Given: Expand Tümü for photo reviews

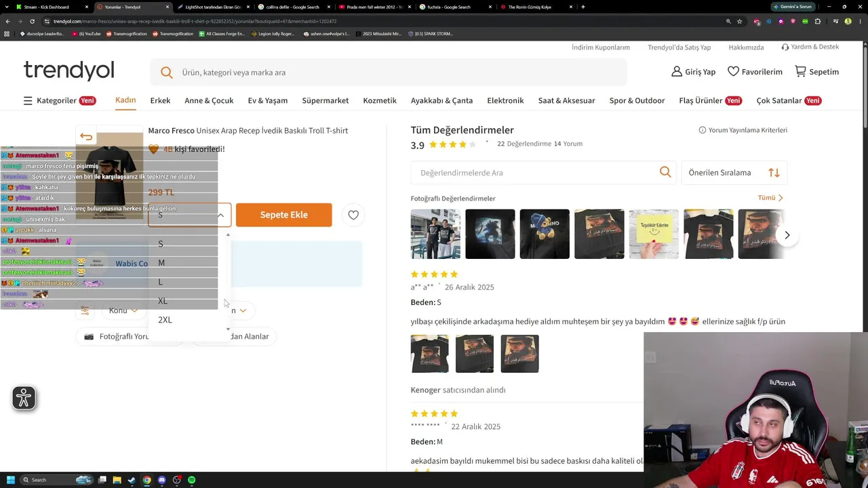Looking at the screenshot, I should [x=770, y=198].
